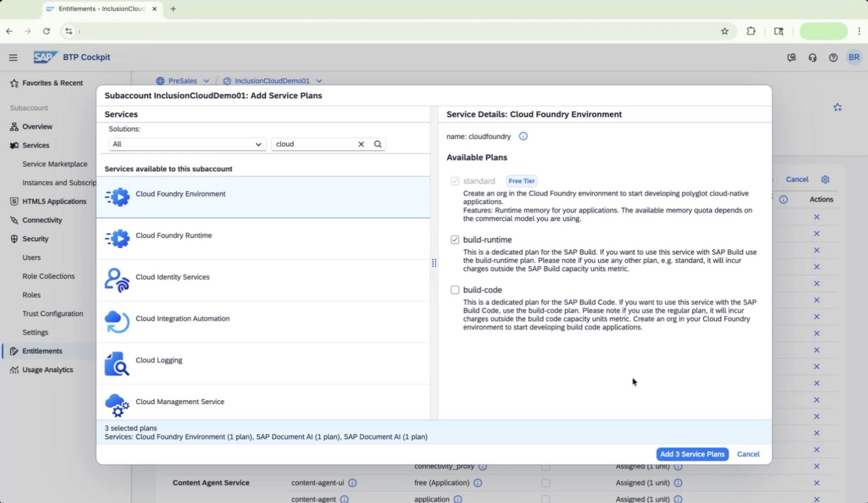The width and height of the screenshot is (868, 503).
Task: Select the Cloud Foundry Runtime row
Action: coord(263,239)
